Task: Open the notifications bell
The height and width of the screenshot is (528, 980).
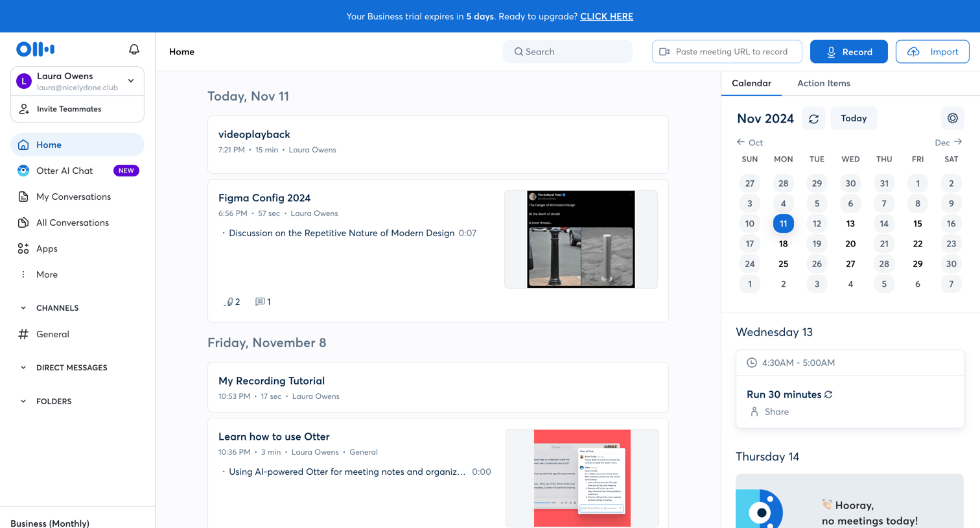Action: click(134, 49)
